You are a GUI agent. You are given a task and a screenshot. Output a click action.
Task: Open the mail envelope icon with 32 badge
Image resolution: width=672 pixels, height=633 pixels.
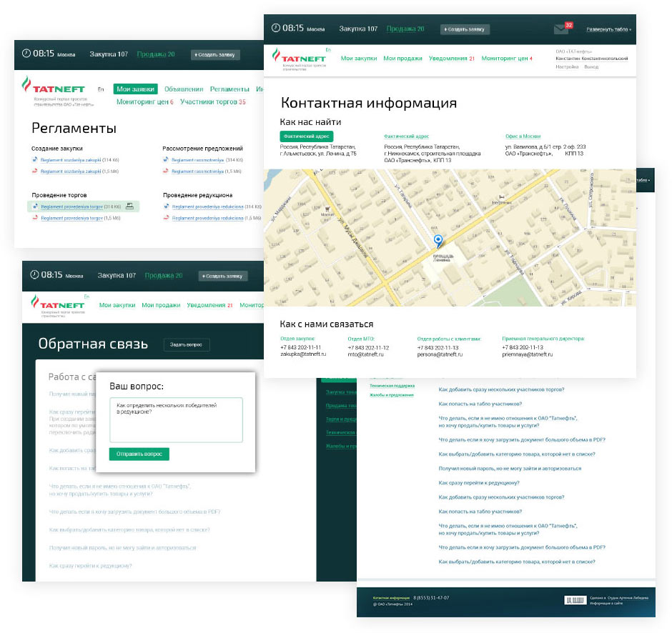(x=562, y=29)
